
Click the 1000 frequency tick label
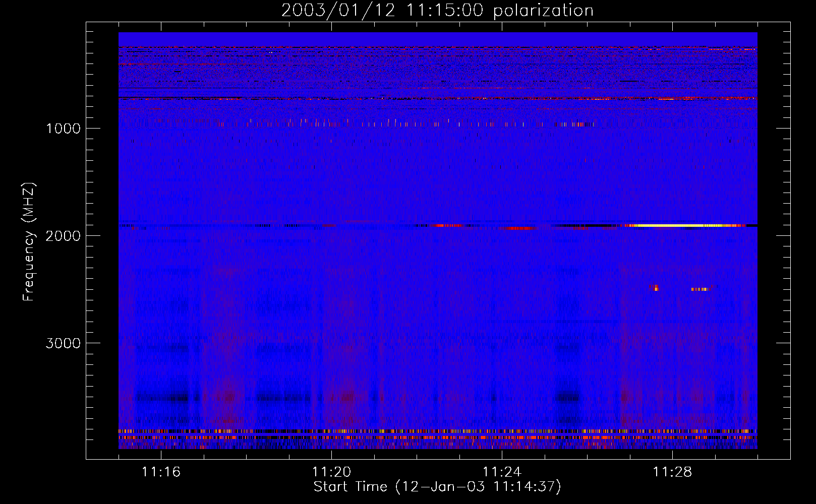tap(64, 129)
